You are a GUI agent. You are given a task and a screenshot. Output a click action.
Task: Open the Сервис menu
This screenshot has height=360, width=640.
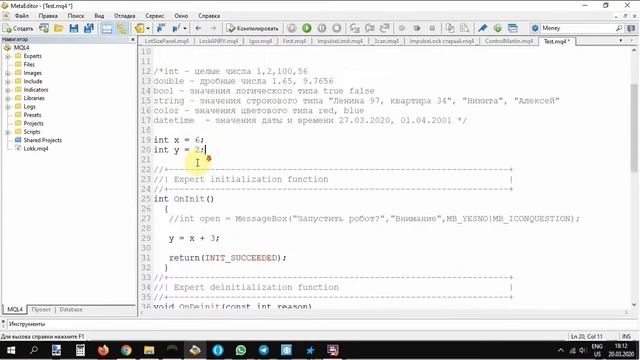(x=155, y=16)
